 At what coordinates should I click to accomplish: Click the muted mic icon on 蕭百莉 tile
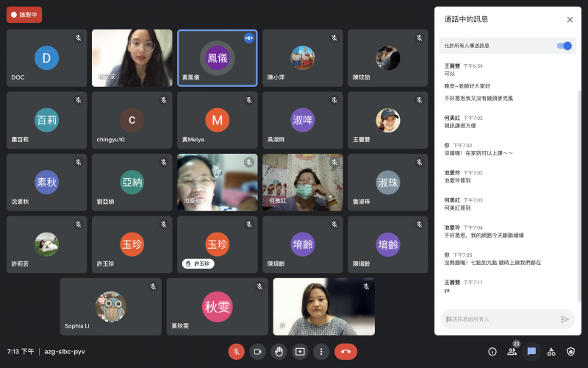click(79, 100)
